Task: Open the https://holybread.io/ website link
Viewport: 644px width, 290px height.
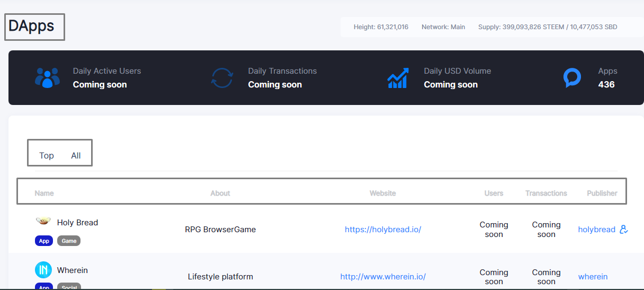Action: (383, 230)
